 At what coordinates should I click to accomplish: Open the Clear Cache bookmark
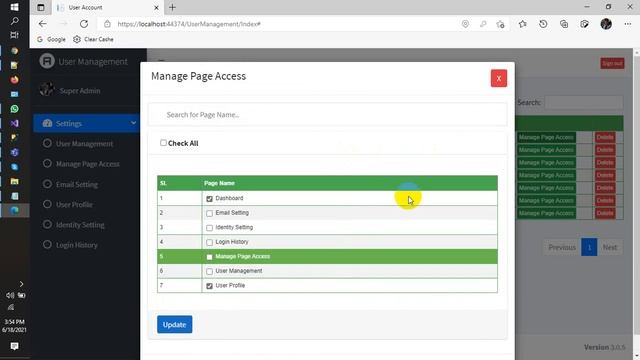coord(93,39)
